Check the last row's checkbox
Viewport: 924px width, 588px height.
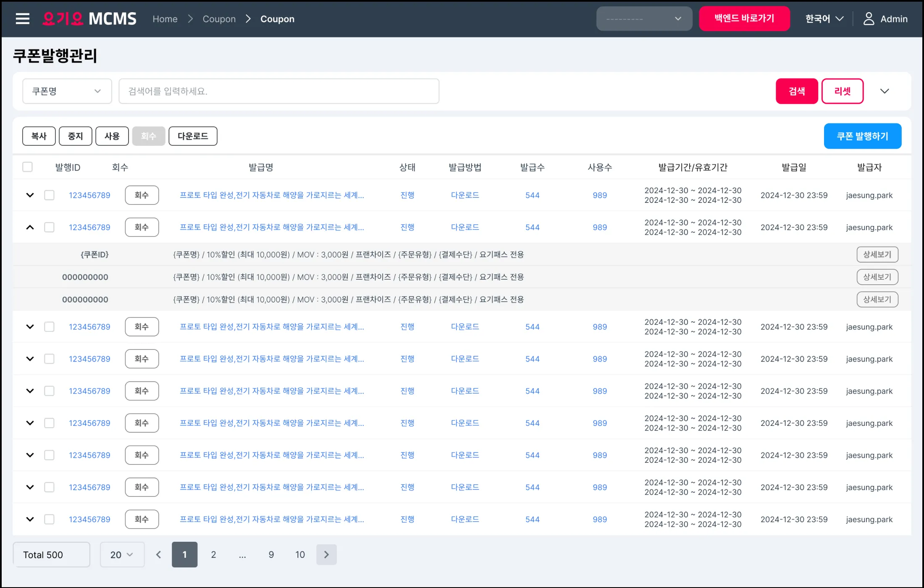click(50, 519)
